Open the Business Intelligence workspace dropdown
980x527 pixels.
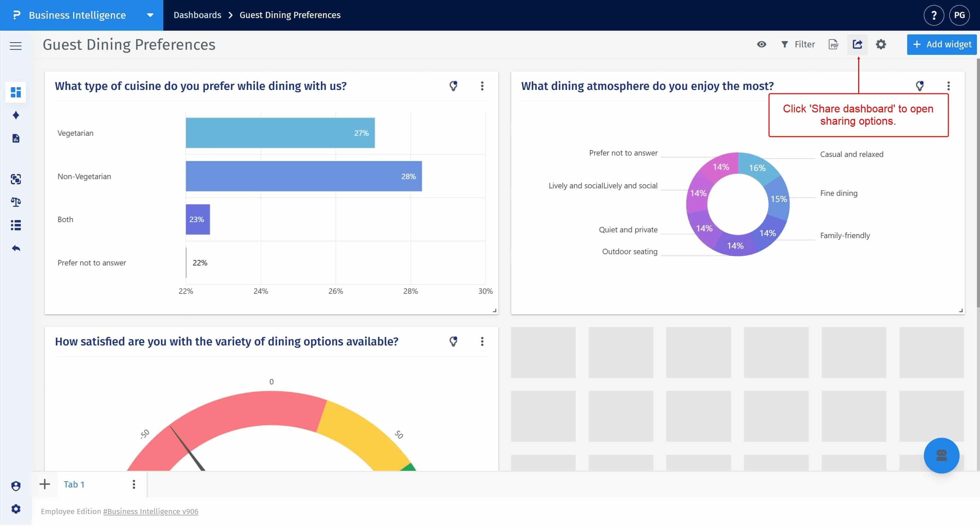pyautogui.click(x=149, y=15)
